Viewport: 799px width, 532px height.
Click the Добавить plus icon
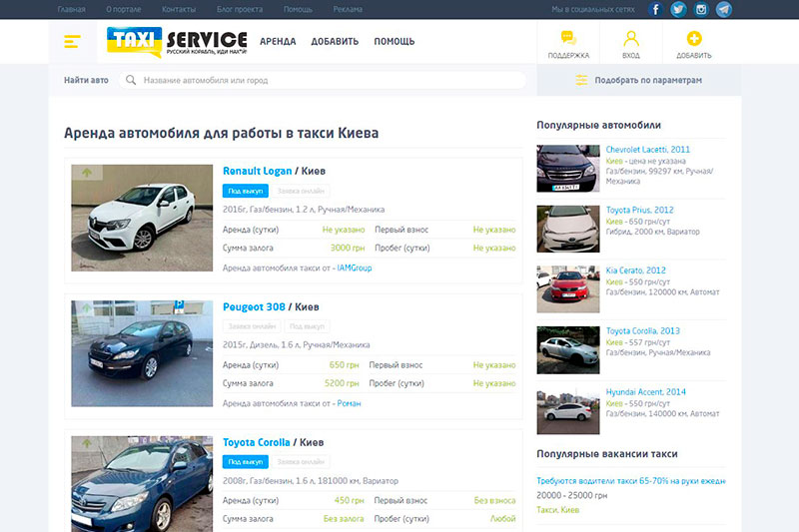tap(694, 38)
